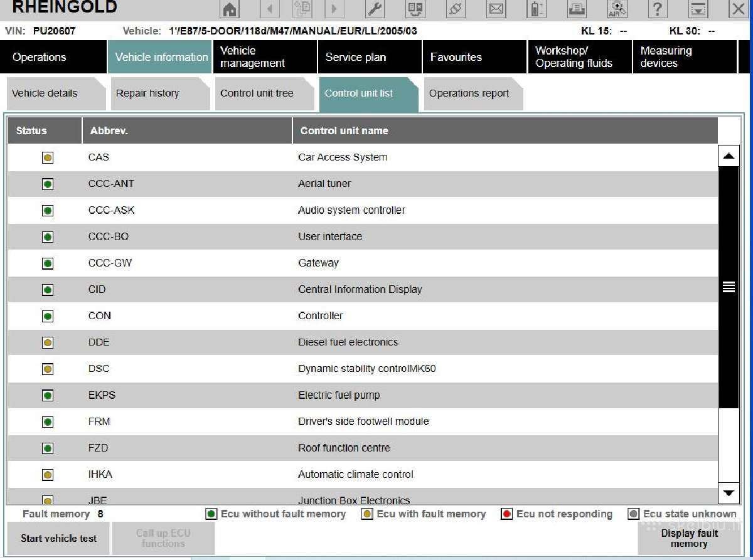Screen dimensions: 753x560
Task: Click the FZD status indicator icon
Action: pyautogui.click(x=48, y=448)
